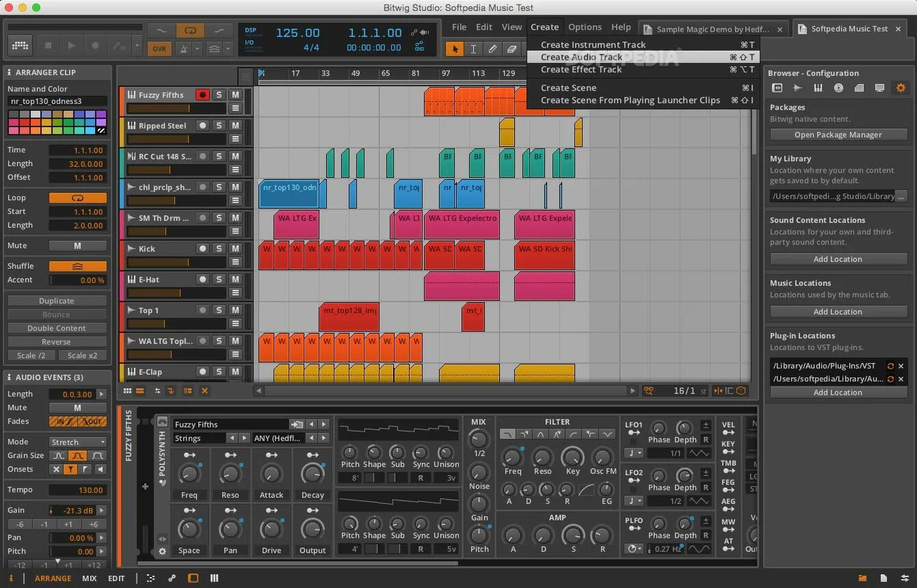The width and height of the screenshot is (917, 588).
Task: Open the monitor display browser tab
Action: click(x=879, y=88)
